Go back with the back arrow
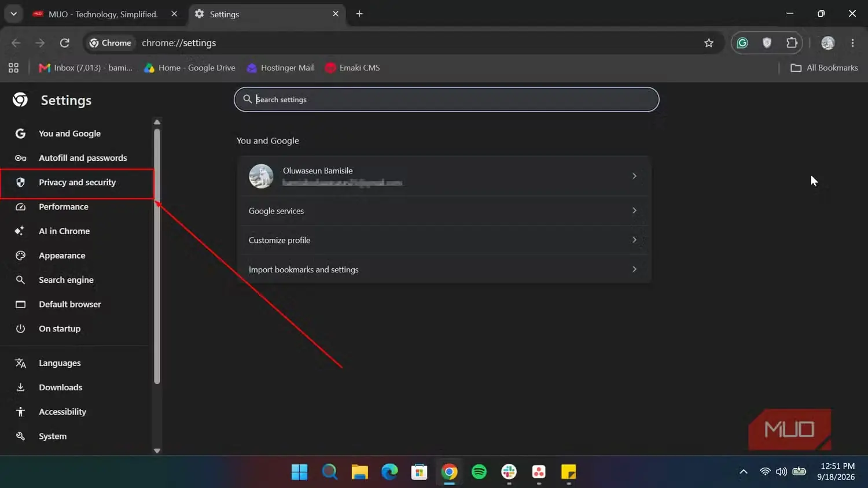 point(16,43)
